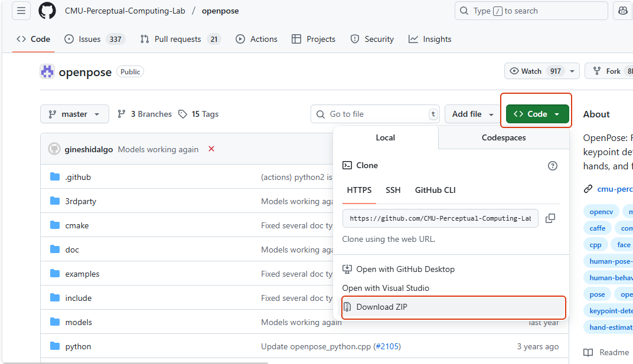Click the link icon beside cmu-perc website

(588, 189)
